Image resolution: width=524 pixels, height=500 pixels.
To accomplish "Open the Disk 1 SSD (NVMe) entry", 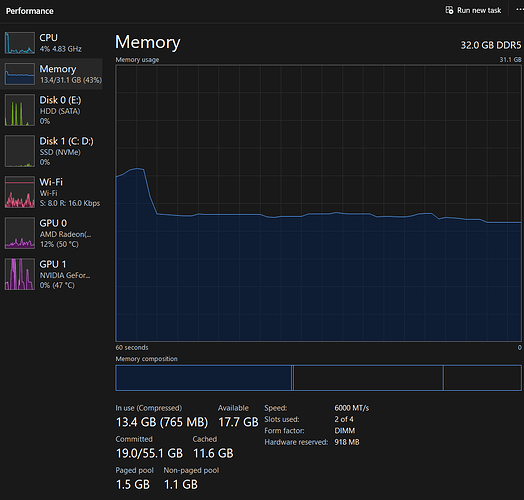I will pyautogui.click(x=51, y=151).
